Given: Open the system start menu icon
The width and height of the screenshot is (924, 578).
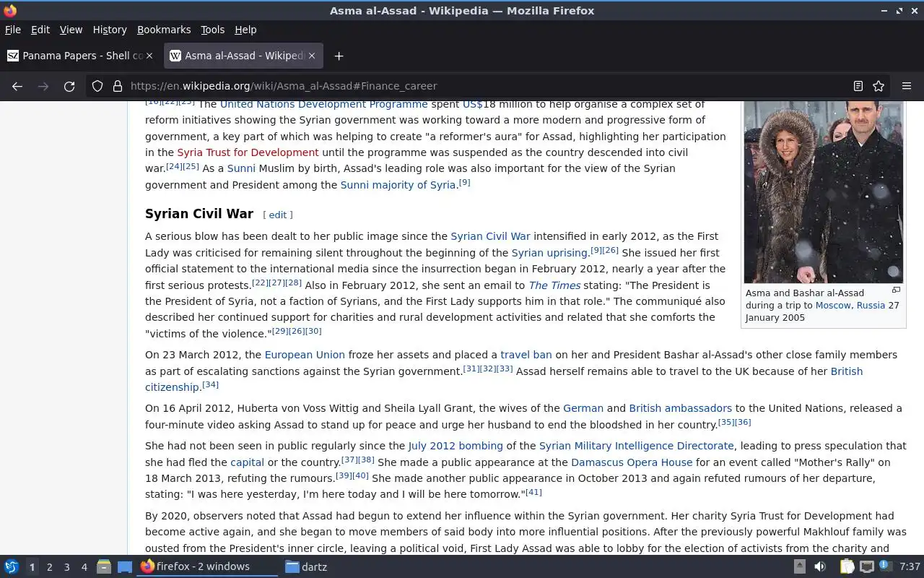Looking at the screenshot, I should click(x=12, y=566).
